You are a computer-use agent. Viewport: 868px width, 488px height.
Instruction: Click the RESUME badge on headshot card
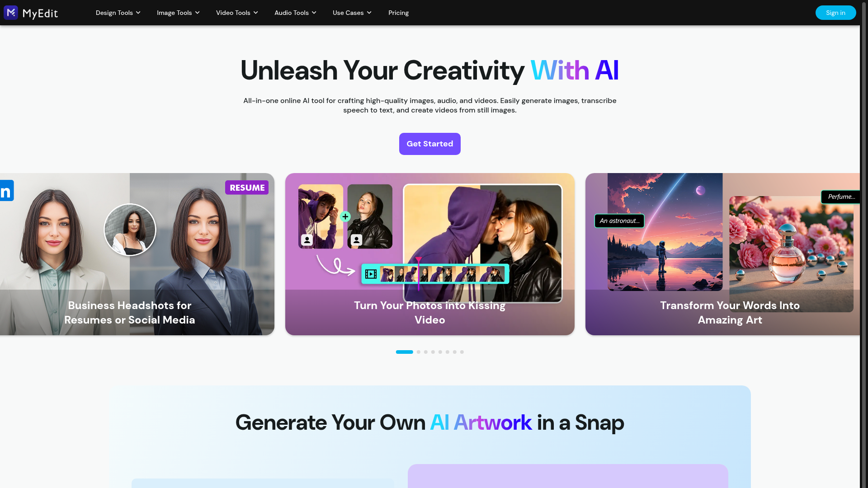(247, 188)
